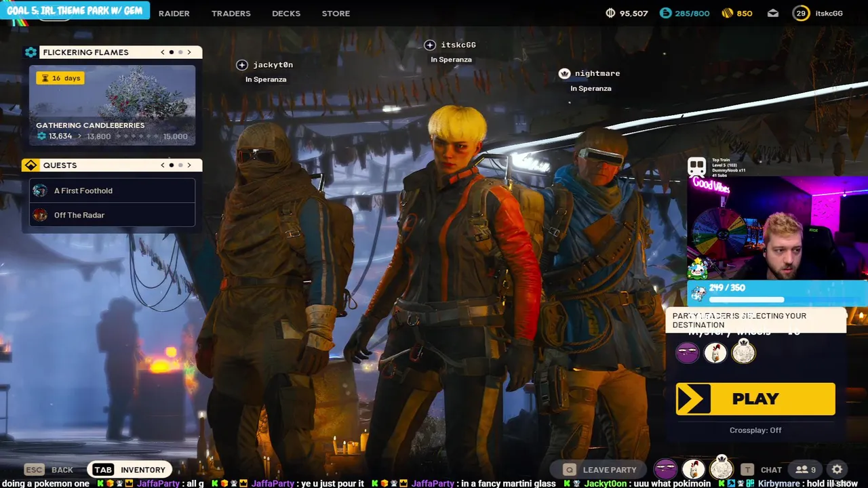Select the jackyt0n player name
The width and height of the screenshot is (868, 488).
[x=273, y=65]
